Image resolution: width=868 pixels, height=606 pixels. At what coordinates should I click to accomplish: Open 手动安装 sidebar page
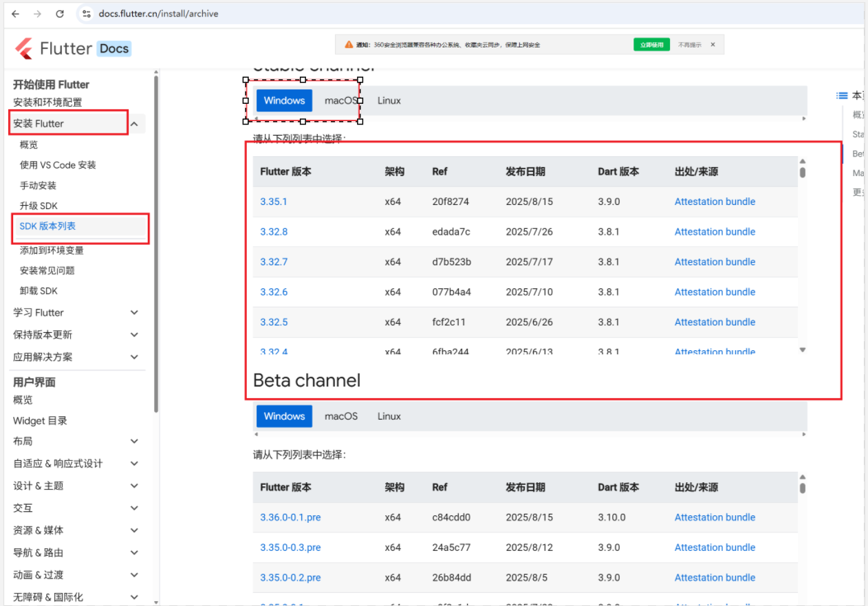coord(38,186)
